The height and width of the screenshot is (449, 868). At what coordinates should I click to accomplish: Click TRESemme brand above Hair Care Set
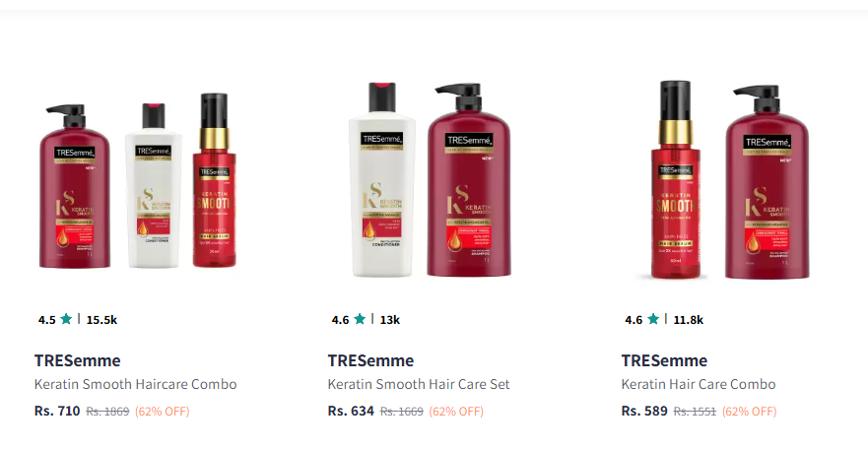pos(370,360)
